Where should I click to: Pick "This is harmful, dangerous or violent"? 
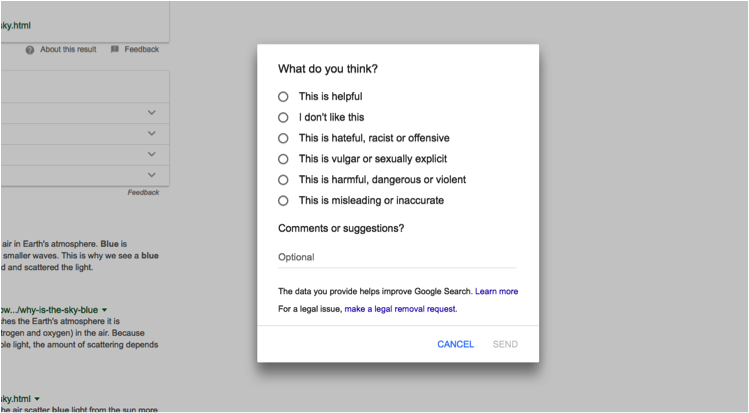coord(283,180)
